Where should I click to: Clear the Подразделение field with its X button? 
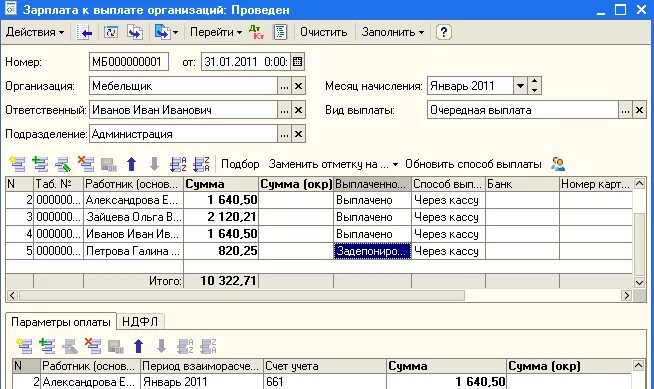coord(298,134)
